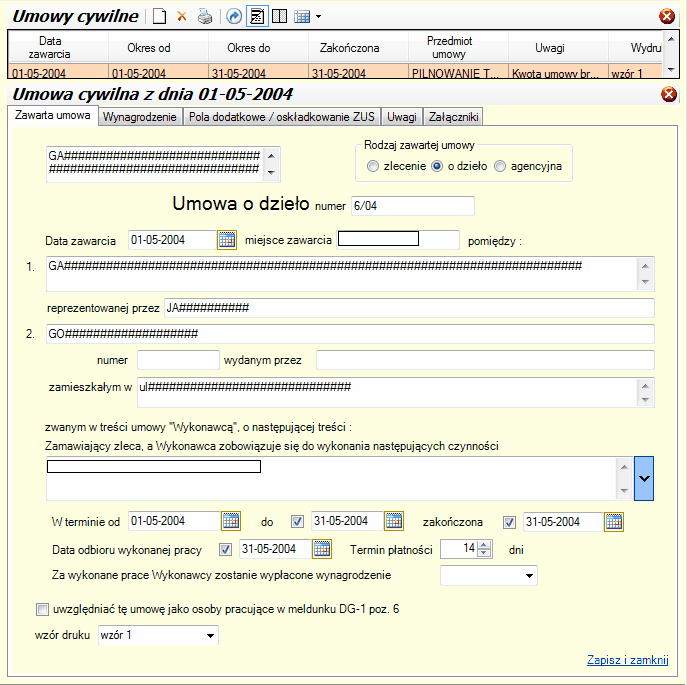Click Zapisz i zamknij link

pyautogui.click(x=627, y=660)
